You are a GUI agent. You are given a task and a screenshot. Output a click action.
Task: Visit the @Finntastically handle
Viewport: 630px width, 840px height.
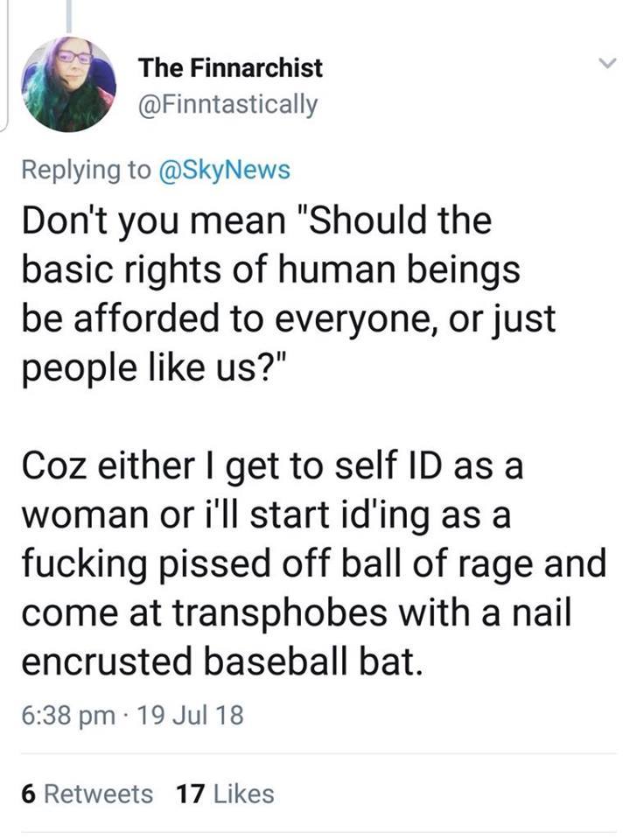click(228, 105)
